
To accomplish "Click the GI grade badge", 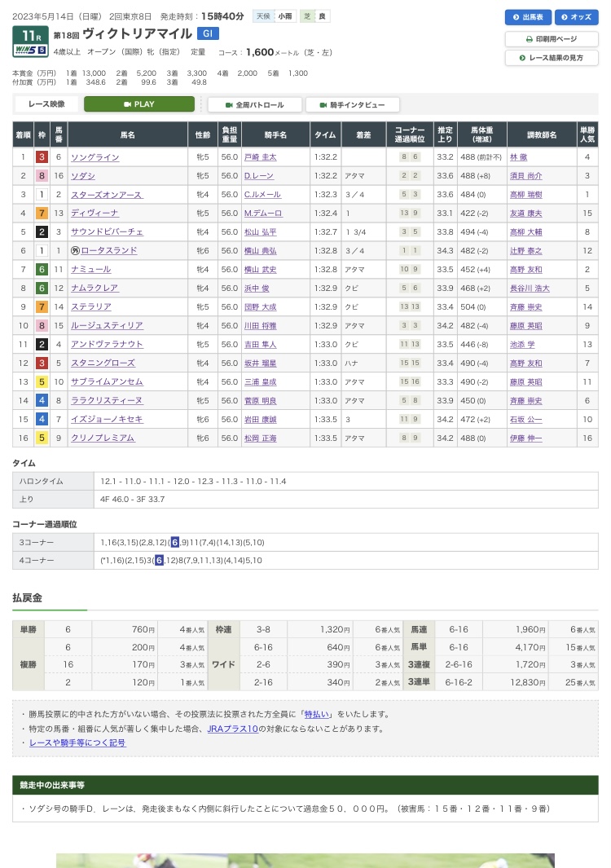I will coord(208,33).
